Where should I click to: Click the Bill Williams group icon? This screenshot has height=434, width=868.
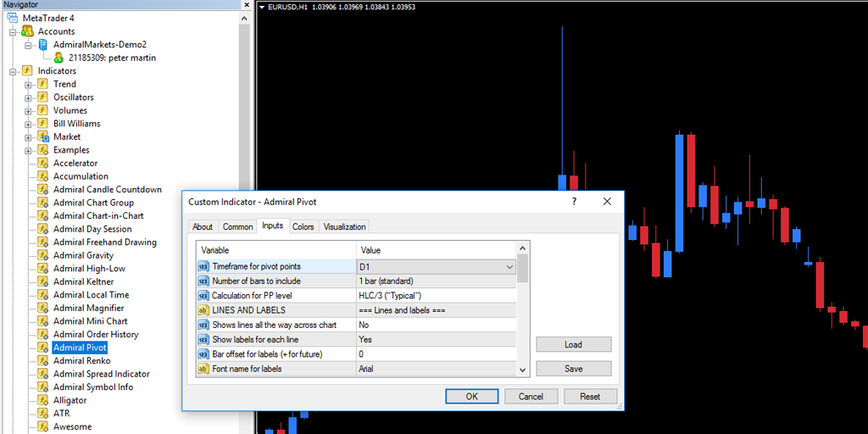43,124
